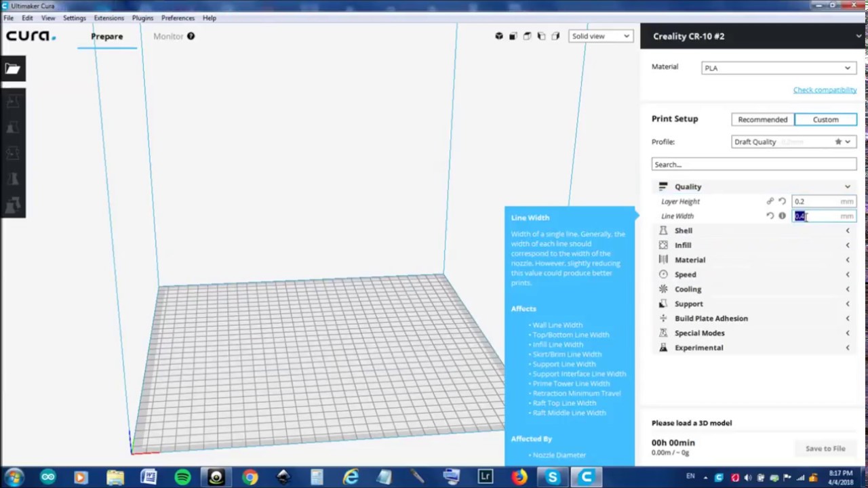
Task: Click the settings Search field
Action: tap(754, 164)
